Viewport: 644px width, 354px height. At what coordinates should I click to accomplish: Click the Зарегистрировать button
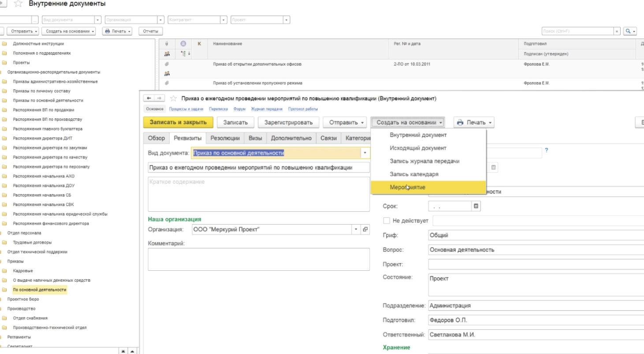(x=288, y=122)
